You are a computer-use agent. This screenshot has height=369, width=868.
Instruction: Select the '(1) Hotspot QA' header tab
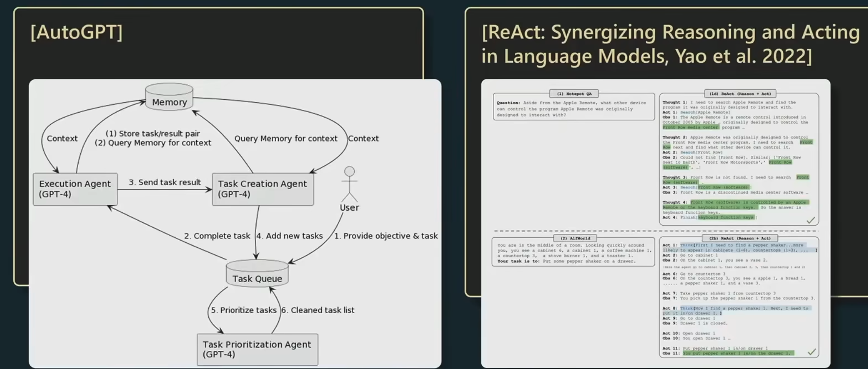tap(574, 93)
